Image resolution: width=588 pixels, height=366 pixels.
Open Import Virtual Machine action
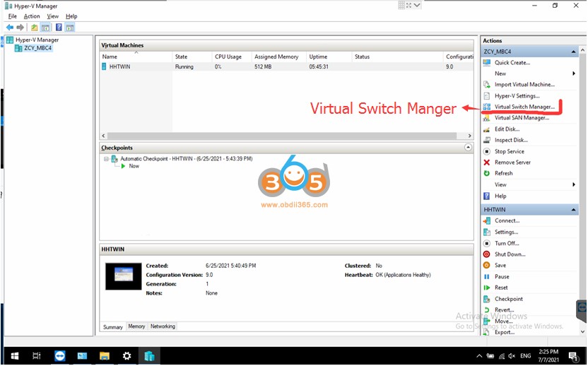click(524, 85)
